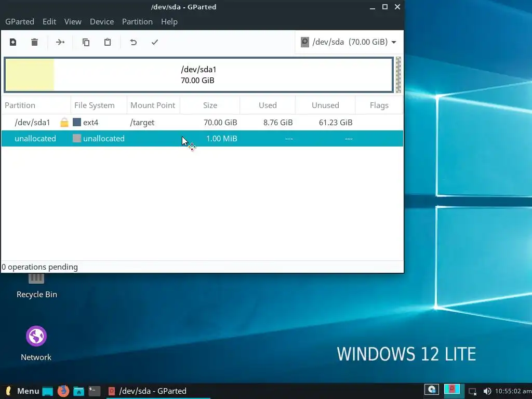Click the Undo last operation icon
The width and height of the screenshot is (532, 399).
(134, 42)
